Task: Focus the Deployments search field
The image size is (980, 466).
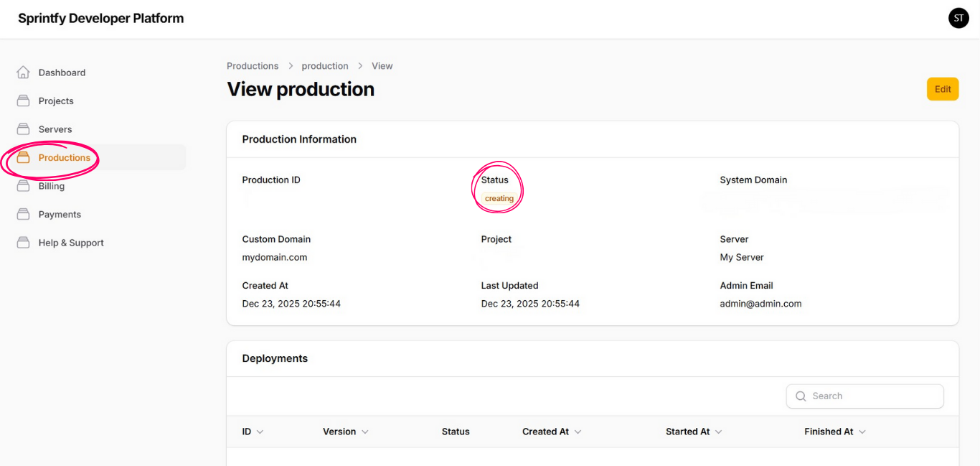Action: [x=873, y=396]
